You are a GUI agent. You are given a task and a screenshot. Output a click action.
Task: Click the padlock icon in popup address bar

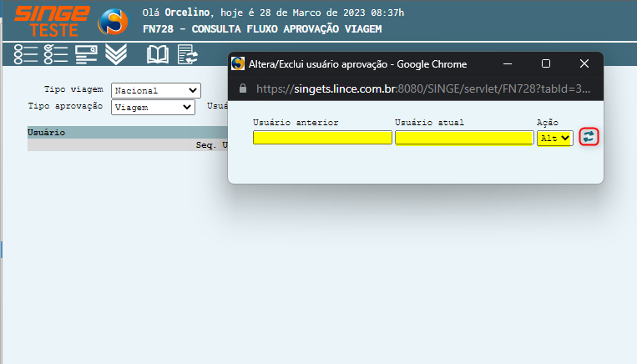243,88
